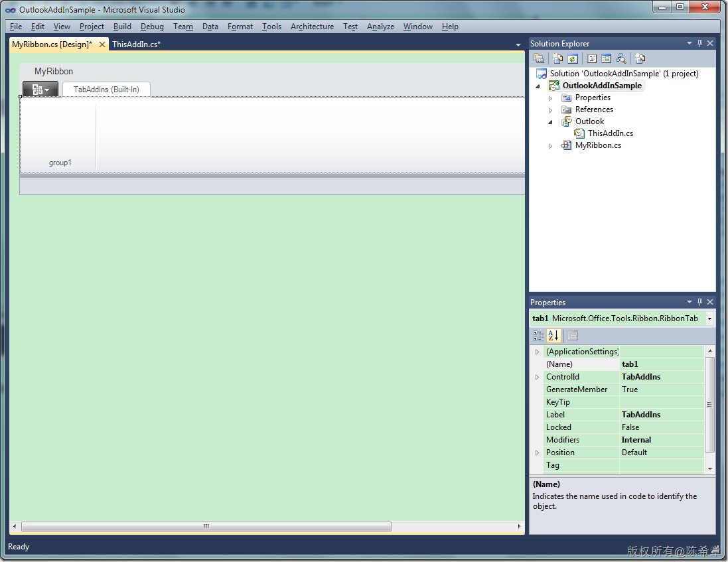Click the View Designer toolbar icon
This screenshot has height=562, width=728.
click(606, 58)
